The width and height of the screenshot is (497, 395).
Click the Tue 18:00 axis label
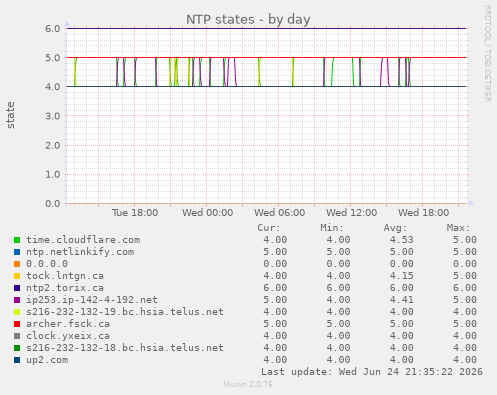135,213
